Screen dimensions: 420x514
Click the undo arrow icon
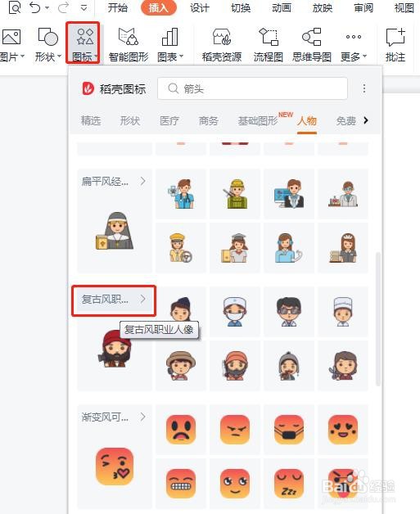coord(34,7)
